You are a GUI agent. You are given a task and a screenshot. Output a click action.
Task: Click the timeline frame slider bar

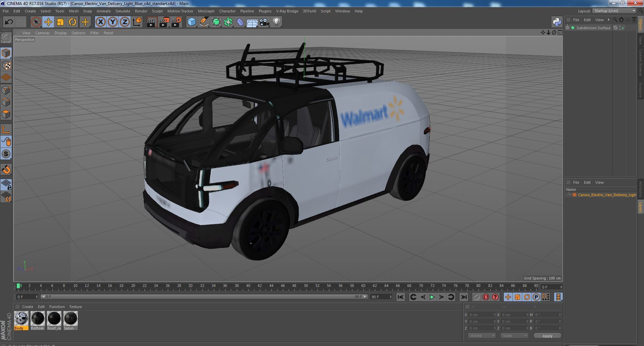[x=204, y=297]
